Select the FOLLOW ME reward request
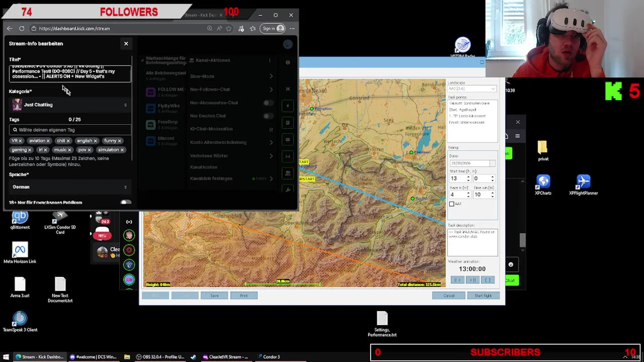Image resolution: width=644 pixels, height=362 pixels. pyautogui.click(x=165, y=92)
